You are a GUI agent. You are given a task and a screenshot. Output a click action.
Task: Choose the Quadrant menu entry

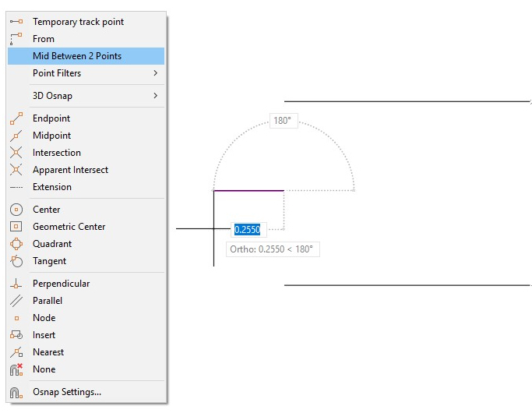click(x=86, y=244)
